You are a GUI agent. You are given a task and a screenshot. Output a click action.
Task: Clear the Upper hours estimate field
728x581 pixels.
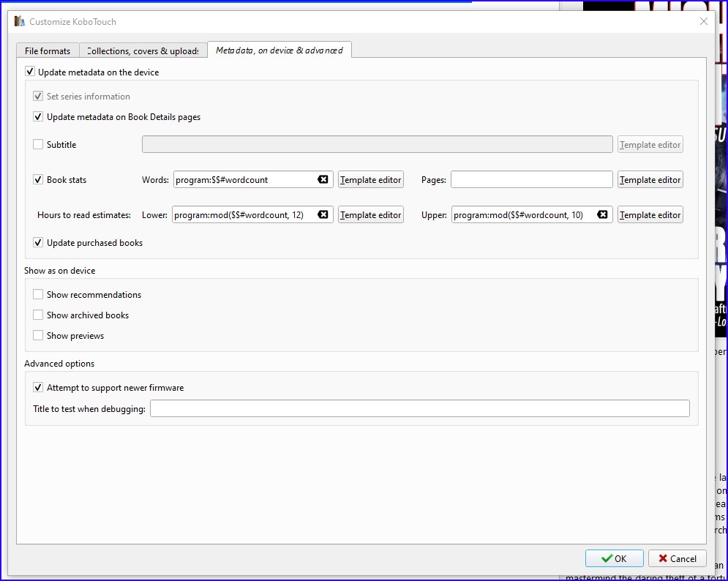(602, 214)
